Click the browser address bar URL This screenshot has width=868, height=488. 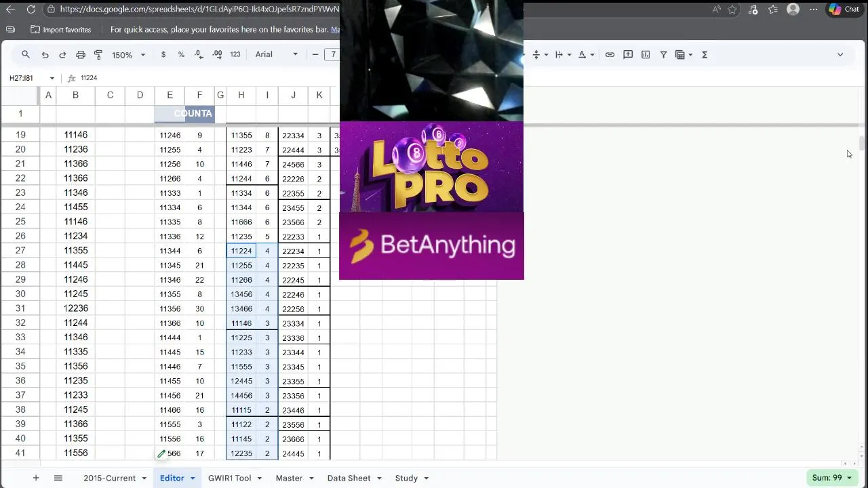coord(199,9)
